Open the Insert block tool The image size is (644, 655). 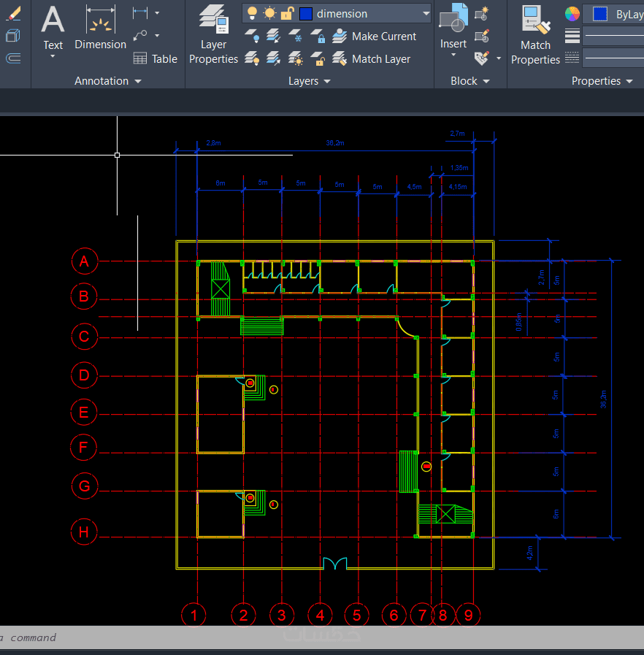[453, 30]
